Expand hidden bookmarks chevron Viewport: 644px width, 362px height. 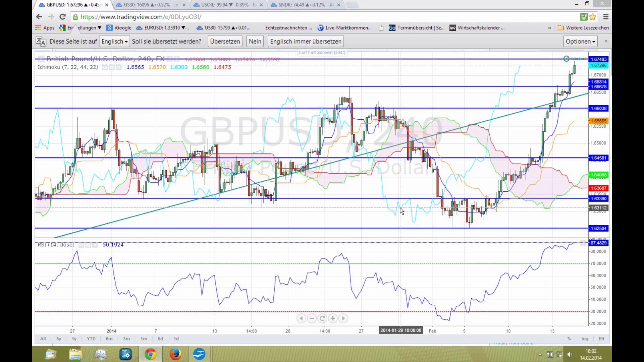pos(549,28)
